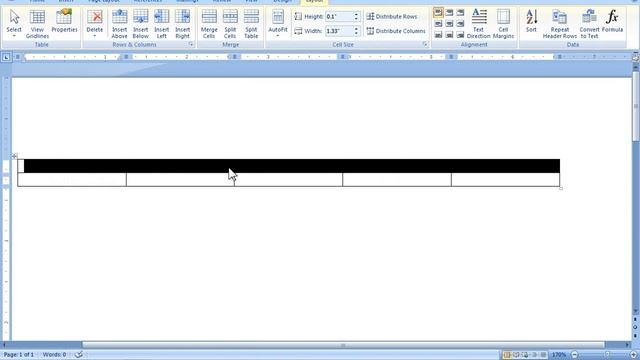Switch to Outline view
Image resolution: width=640 pixels, height=360 pixels.
pyautogui.click(x=534, y=355)
